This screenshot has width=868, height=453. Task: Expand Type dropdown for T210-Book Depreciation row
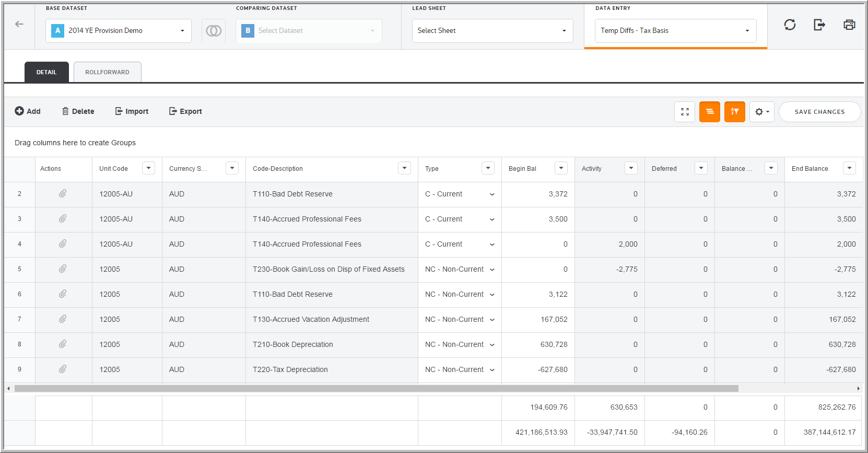click(492, 345)
